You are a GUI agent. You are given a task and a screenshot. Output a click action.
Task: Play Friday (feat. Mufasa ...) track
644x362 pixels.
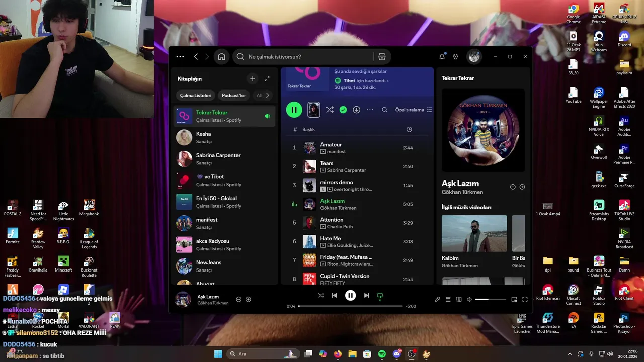click(x=358, y=260)
